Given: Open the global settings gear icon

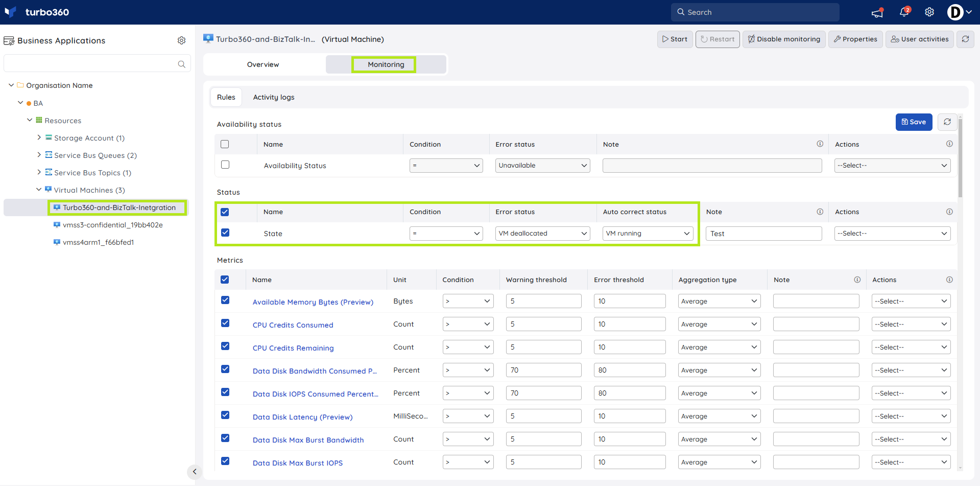Looking at the screenshot, I should pos(929,12).
